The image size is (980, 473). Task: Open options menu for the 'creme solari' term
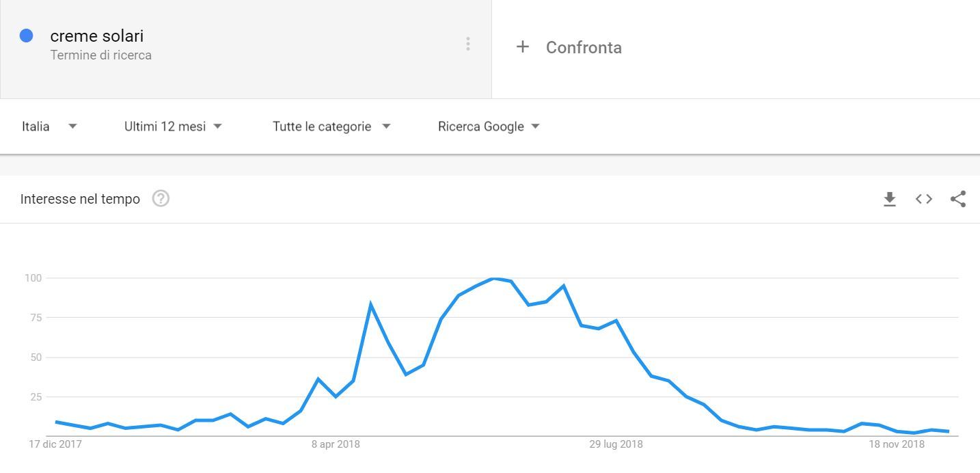pyautogui.click(x=468, y=44)
